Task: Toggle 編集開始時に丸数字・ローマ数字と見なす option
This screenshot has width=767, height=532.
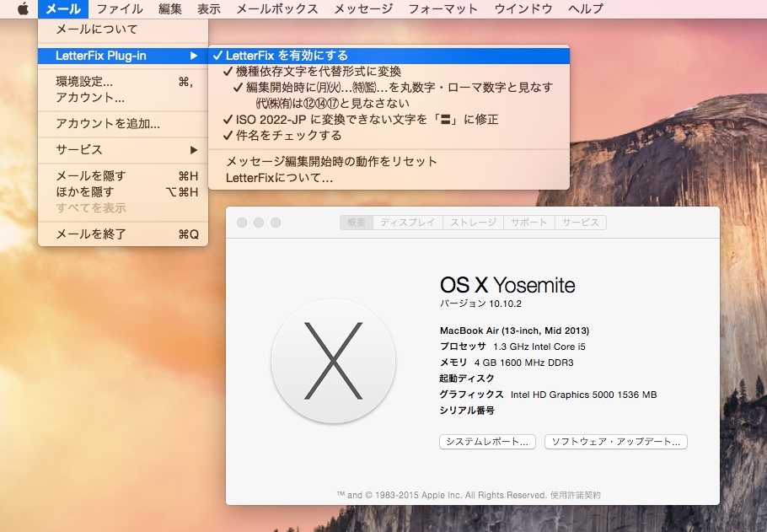Action: point(389,87)
